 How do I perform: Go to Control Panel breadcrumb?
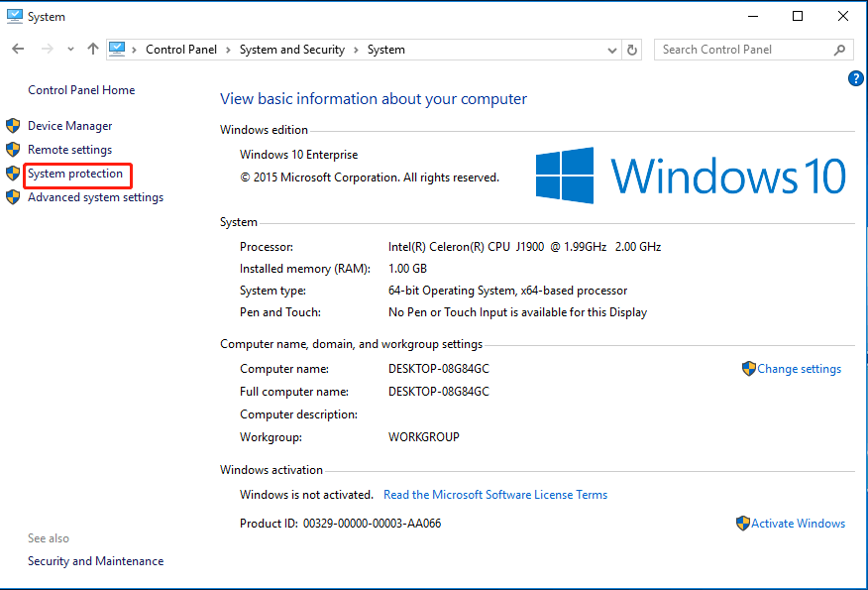click(x=180, y=50)
